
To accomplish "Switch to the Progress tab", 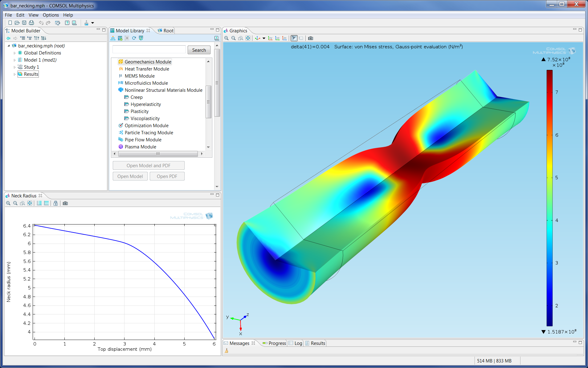I will click(x=274, y=343).
